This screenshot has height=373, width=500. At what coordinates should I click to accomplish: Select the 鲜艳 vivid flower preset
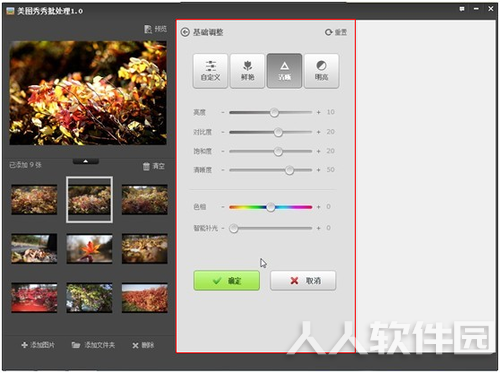click(x=247, y=71)
